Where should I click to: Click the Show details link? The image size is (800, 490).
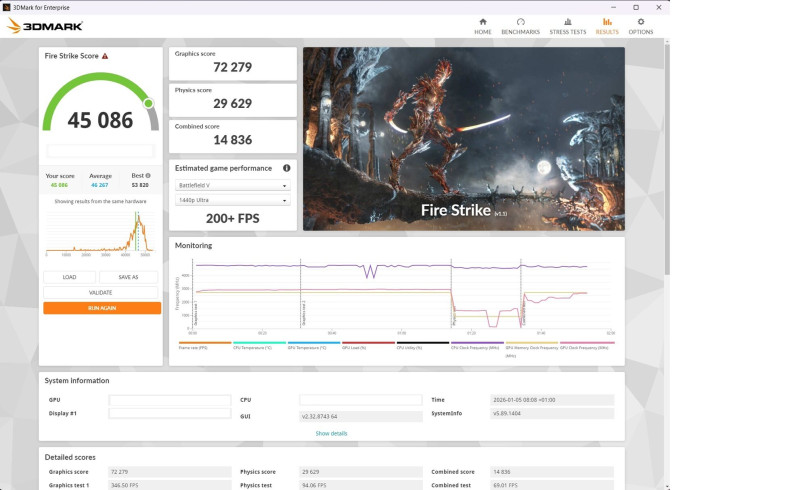331,433
